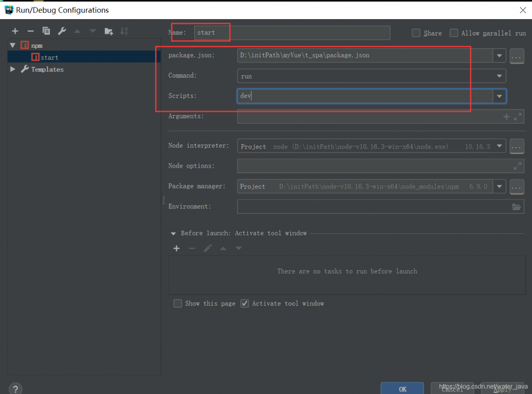The width and height of the screenshot is (532, 394).
Task: Click the Cancel button
Action: point(452,389)
